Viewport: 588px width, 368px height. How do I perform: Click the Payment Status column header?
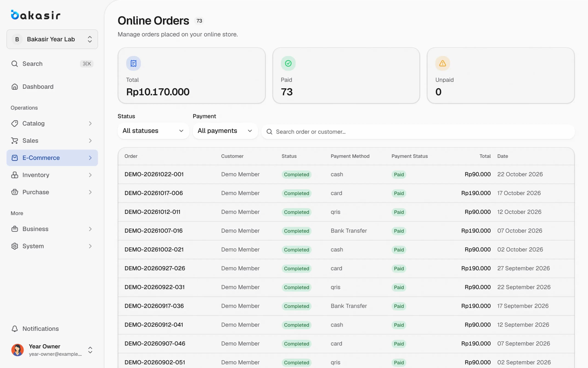click(x=409, y=156)
